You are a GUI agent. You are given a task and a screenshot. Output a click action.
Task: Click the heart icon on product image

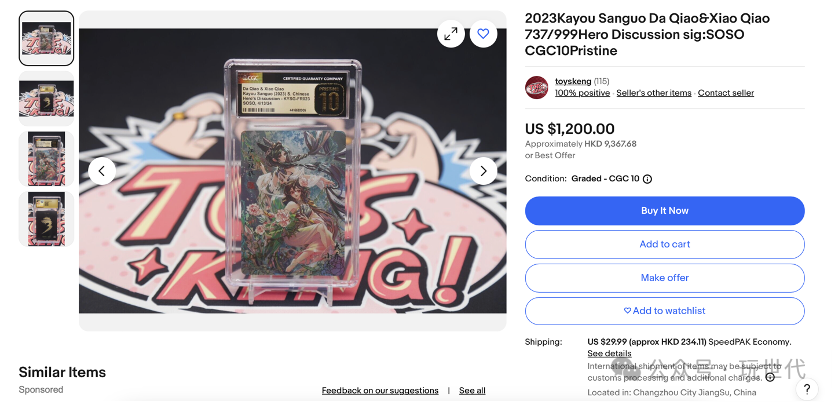click(x=483, y=34)
